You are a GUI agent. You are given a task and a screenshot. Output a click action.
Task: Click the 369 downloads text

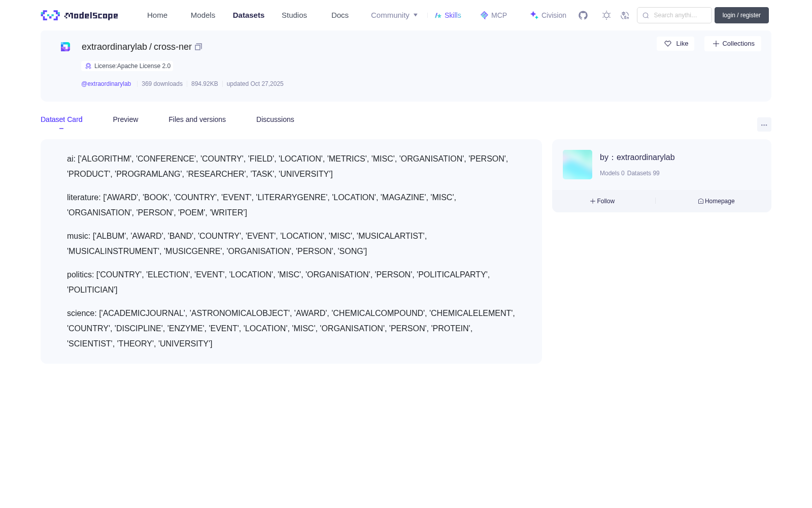(x=162, y=84)
